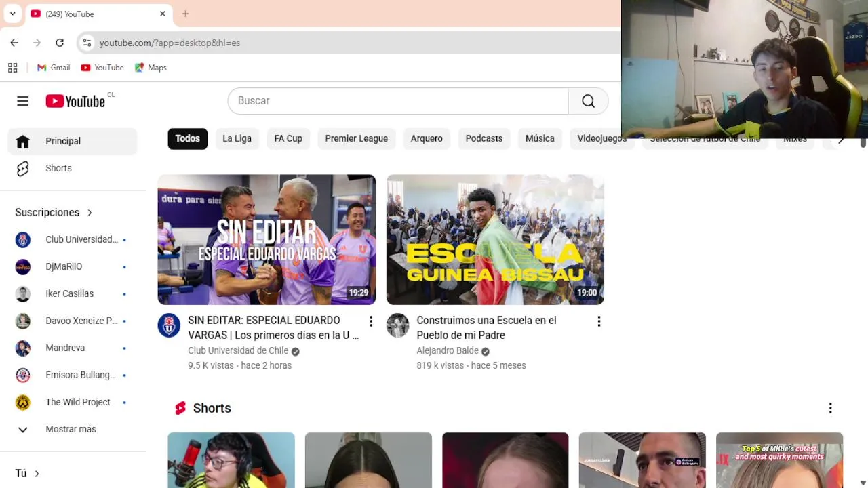Select the Premier League filter chip

click(x=356, y=138)
